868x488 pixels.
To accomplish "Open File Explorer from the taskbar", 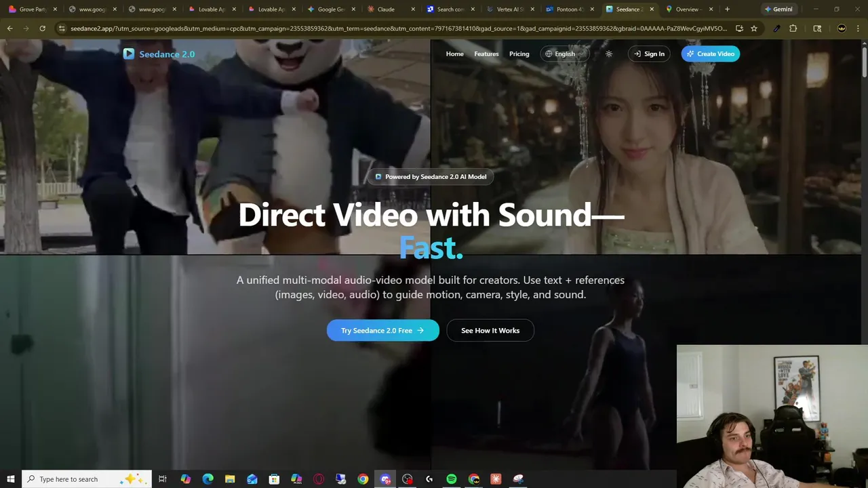I will tap(230, 479).
